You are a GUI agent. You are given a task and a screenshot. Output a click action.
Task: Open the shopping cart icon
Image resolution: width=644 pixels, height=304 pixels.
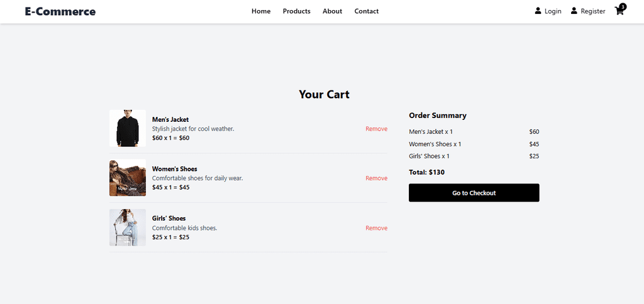[619, 11]
